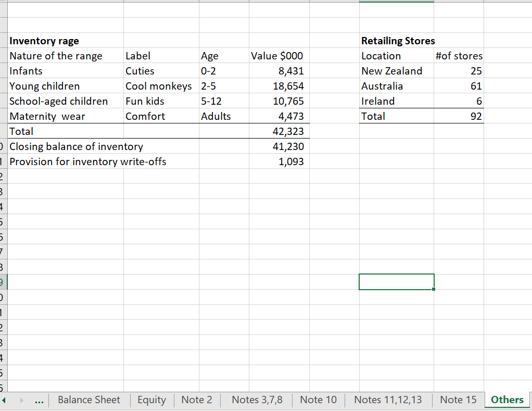Select the stores total 92
532x411 pixels.
459,116
